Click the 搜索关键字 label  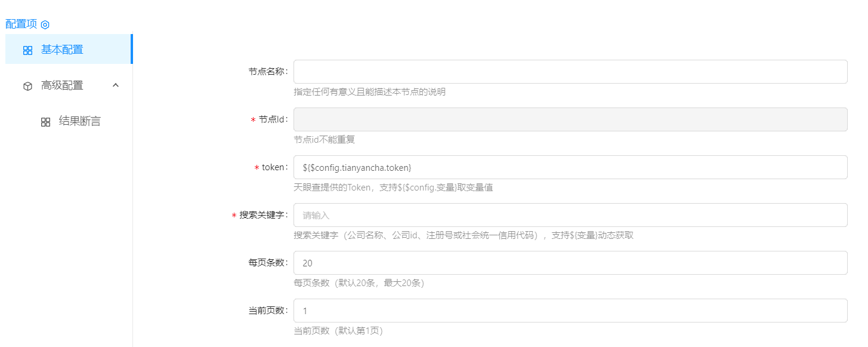pyautogui.click(x=264, y=215)
